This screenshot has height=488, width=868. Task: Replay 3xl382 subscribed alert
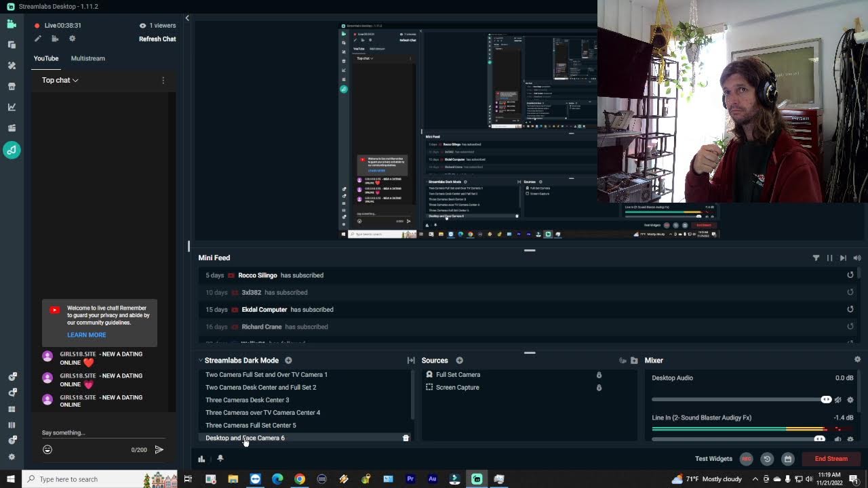850,292
